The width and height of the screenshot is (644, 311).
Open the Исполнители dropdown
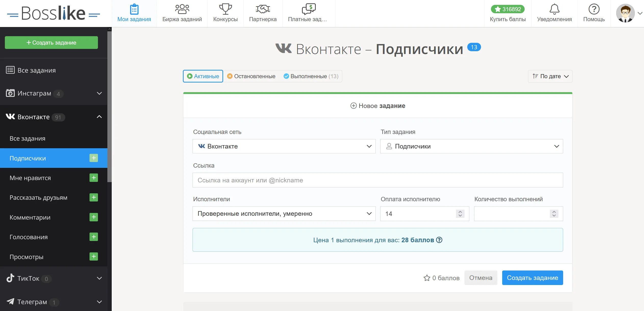point(284,213)
